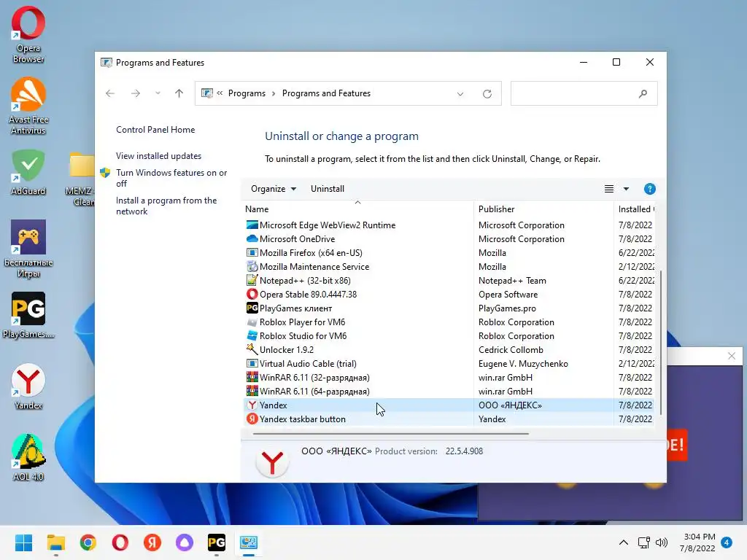Open the network tray icon

pos(643,542)
